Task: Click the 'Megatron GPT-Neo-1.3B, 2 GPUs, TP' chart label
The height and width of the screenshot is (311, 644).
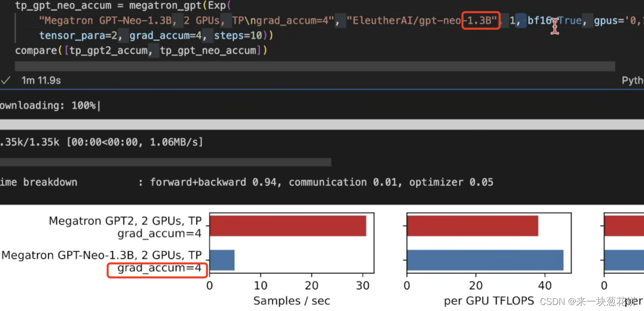Action: [x=102, y=255]
